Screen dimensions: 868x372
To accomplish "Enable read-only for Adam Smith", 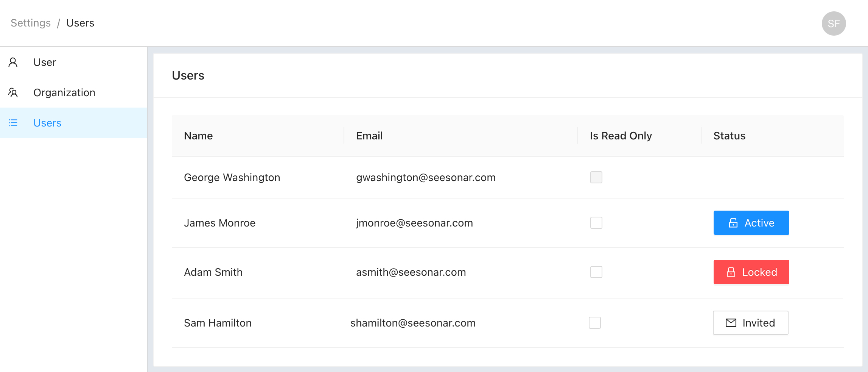I will click(x=596, y=272).
